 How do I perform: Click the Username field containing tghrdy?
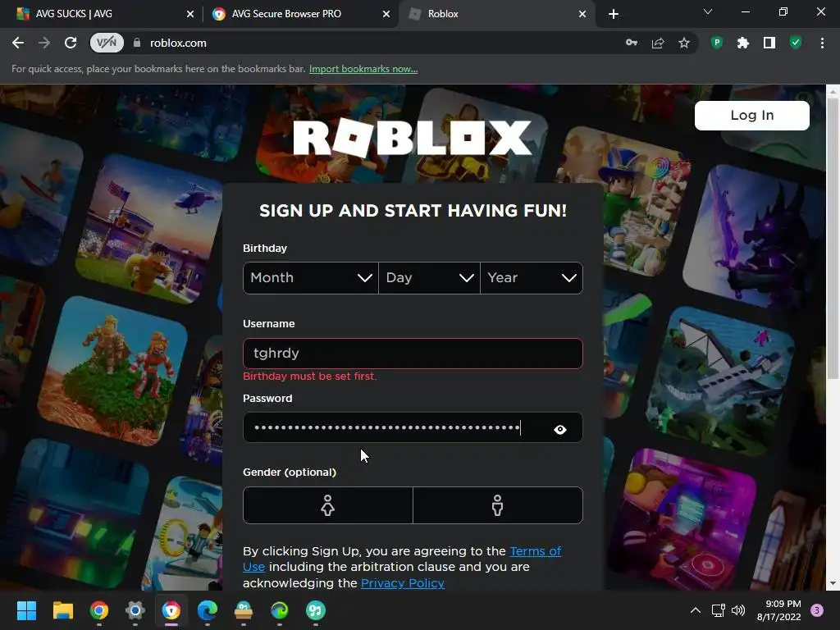pos(413,354)
